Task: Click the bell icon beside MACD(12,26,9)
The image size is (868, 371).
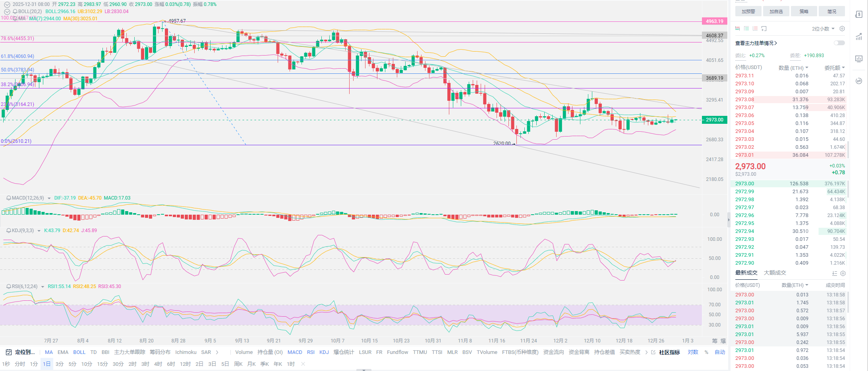Action: tap(9, 198)
